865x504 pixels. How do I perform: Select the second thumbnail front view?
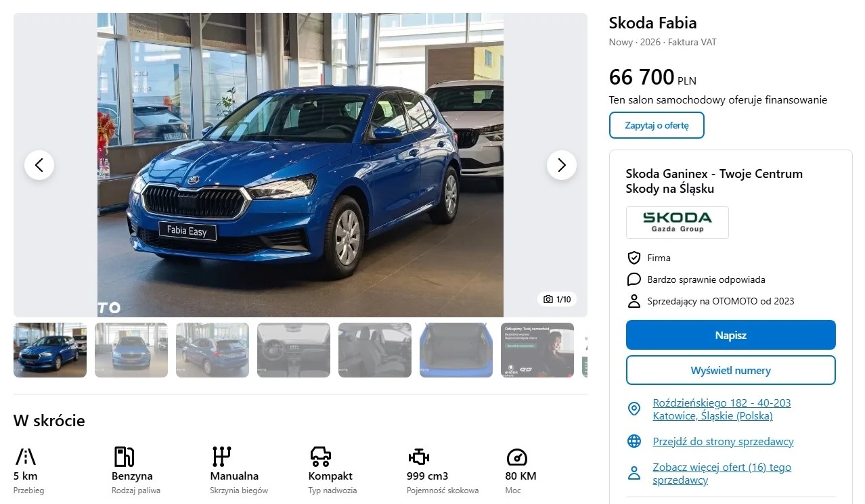pos(131,350)
